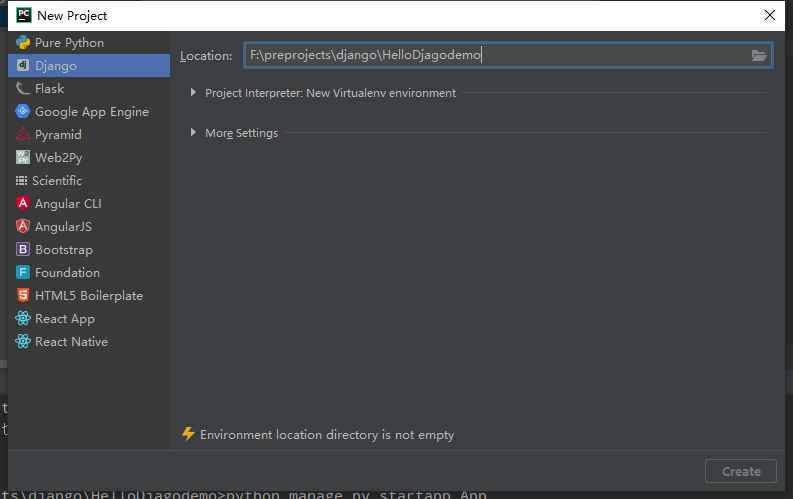Click the Google App Engine icon
Screen dimensions: 793x499
click(23, 111)
